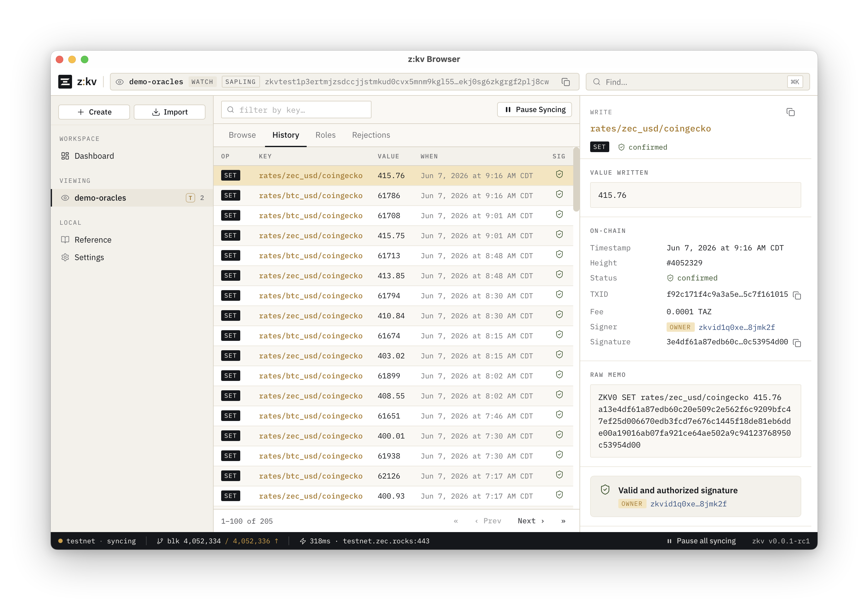Viewport: 868px width, 600px height.
Task: Click signature shield of 415.76 row
Action: 559,174
